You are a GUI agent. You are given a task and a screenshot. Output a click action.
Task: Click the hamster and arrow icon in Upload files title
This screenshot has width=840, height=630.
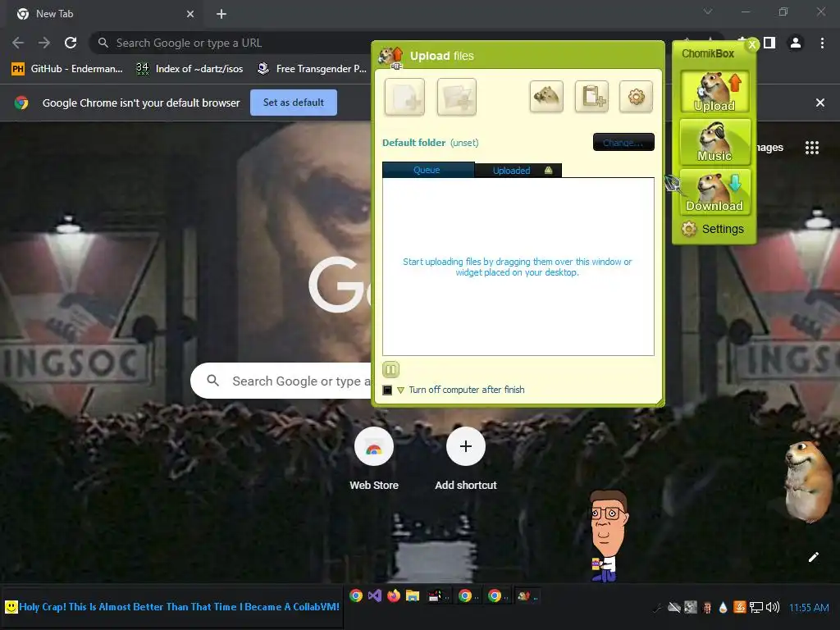tap(390, 57)
